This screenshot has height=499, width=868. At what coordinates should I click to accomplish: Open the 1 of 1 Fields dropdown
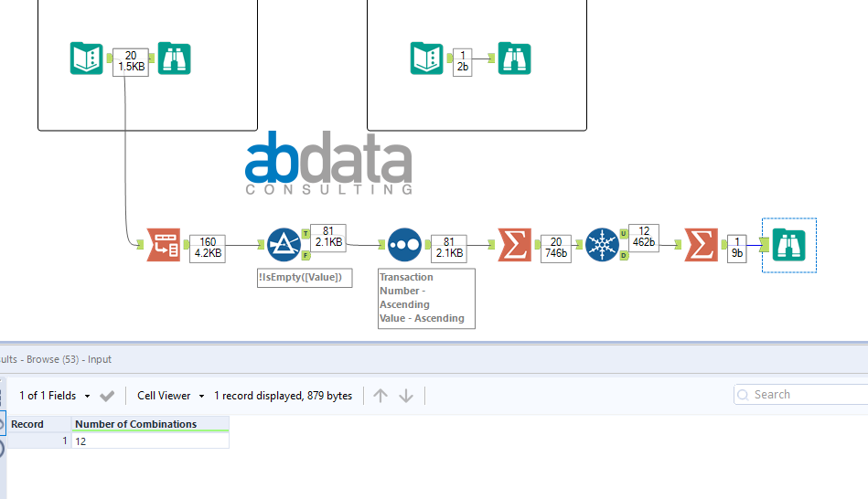pyautogui.click(x=54, y=396)
